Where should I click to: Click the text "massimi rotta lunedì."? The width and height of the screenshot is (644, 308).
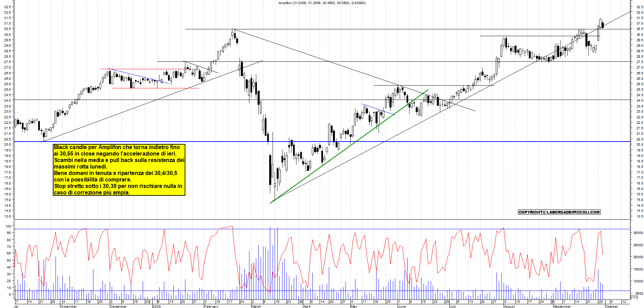80,167
